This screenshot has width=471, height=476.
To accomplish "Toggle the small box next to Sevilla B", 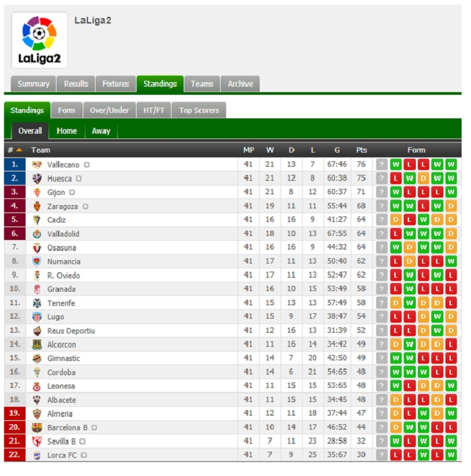I will pyautogui.click(x=82, y=441).
